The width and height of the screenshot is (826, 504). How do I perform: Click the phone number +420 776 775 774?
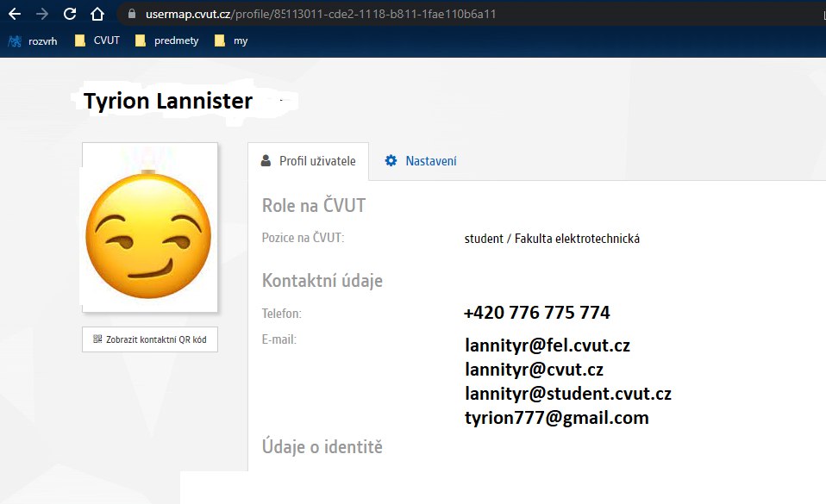pyautogui.click(x=537, y=313)
